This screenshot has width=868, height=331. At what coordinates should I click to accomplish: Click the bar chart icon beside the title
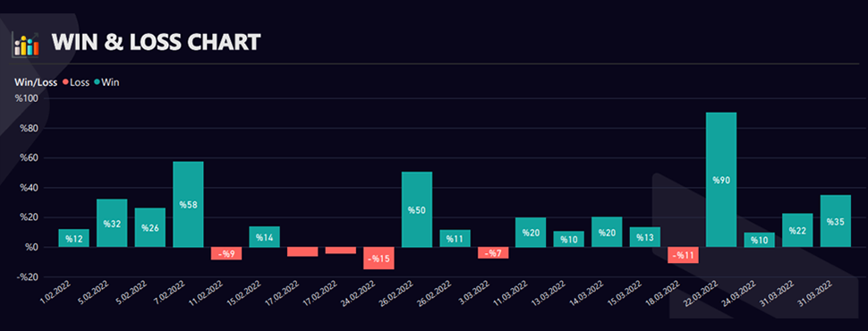[x=25, y=43]
